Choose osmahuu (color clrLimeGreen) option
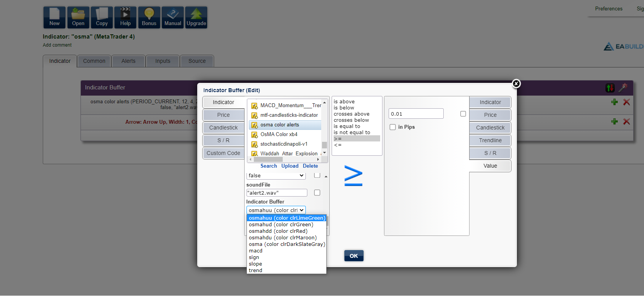 click(287, 218)
